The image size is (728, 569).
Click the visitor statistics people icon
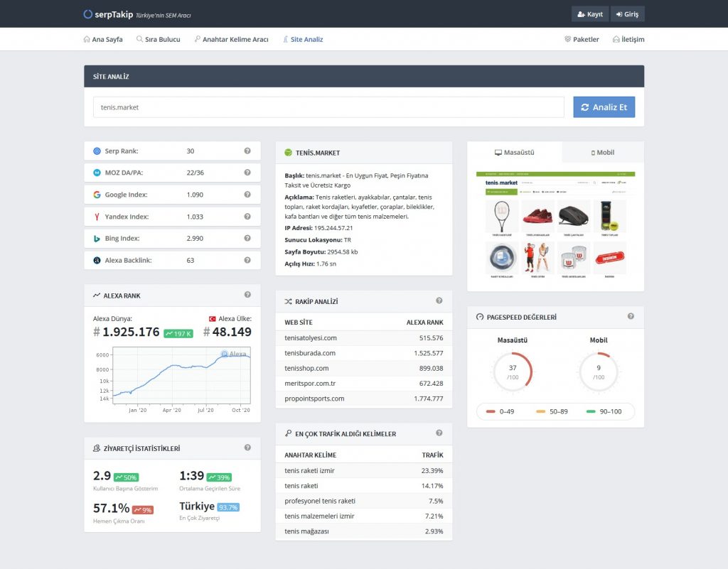pyautogui.click(x=97, y=448)
